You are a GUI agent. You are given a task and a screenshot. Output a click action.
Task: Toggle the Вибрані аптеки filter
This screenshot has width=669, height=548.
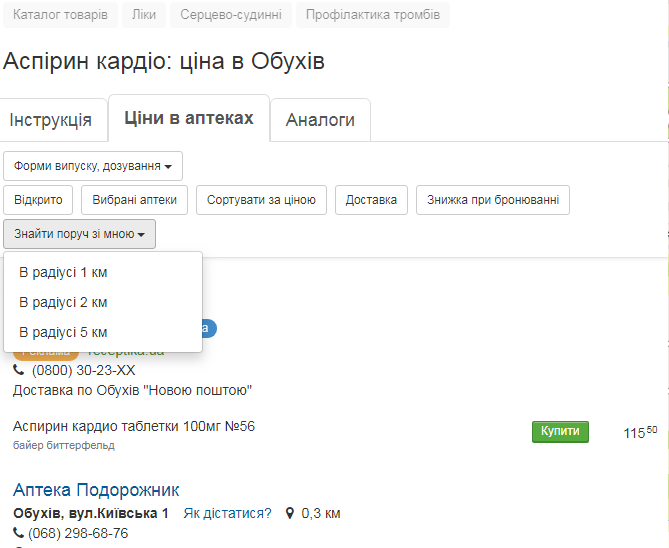point(134,200)
